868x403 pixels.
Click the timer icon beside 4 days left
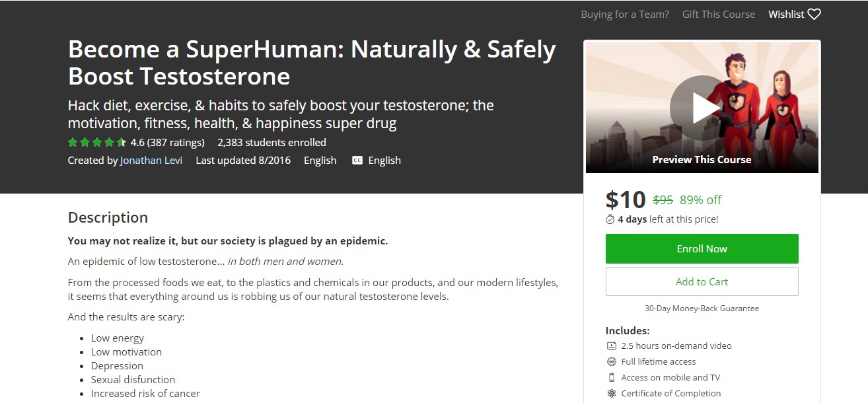[610, 219]
